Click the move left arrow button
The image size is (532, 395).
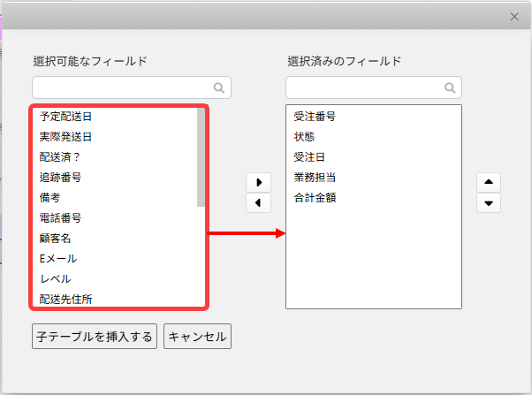pyautogui.click(x=257, y=203)
